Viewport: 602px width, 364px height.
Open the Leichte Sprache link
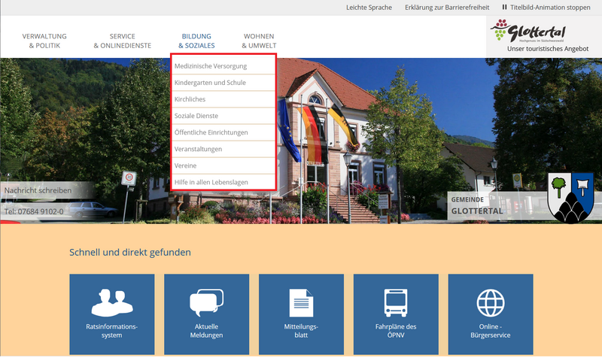pos(369,8)
